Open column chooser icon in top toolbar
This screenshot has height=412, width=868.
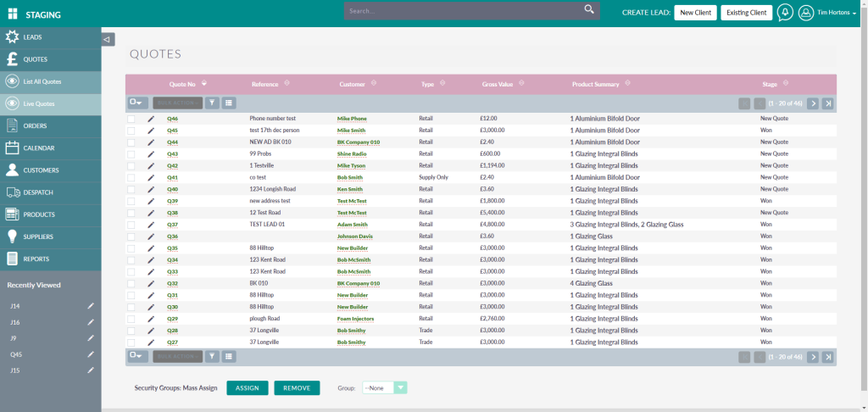(228, 103)
